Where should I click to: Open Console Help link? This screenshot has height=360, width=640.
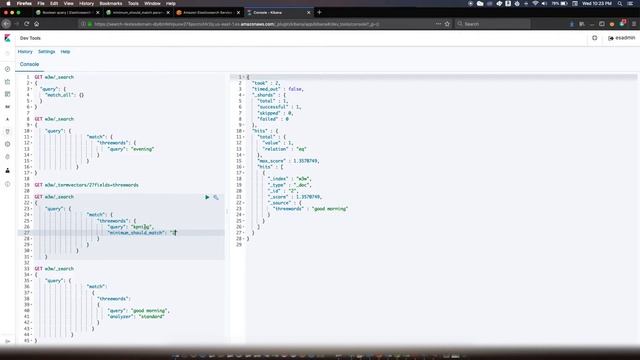65,52
